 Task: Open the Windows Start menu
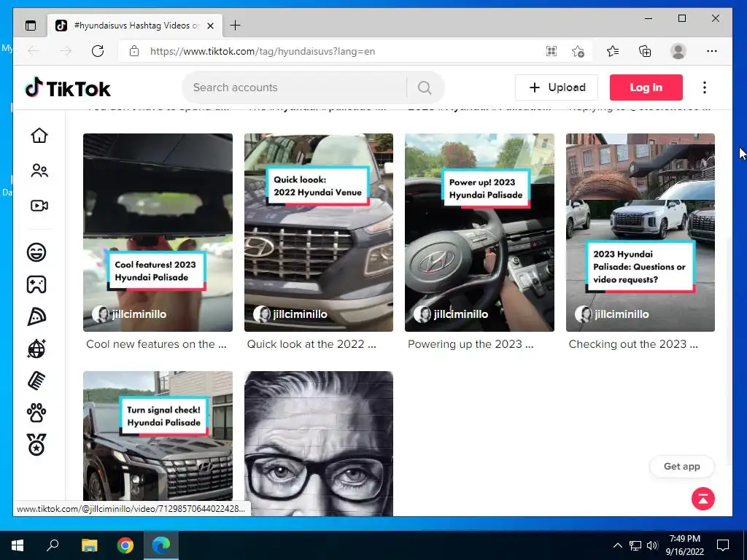point(18,545)
